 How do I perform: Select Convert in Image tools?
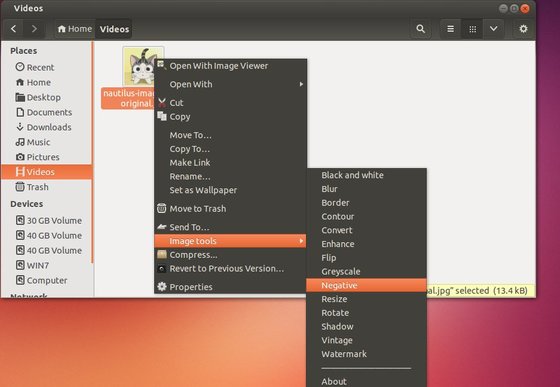point(366,230)
